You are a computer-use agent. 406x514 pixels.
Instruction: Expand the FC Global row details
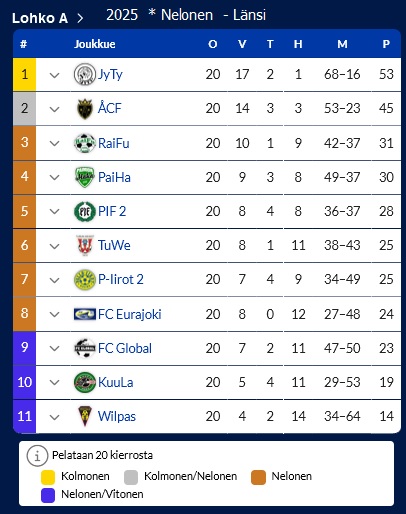pos(54,349)
